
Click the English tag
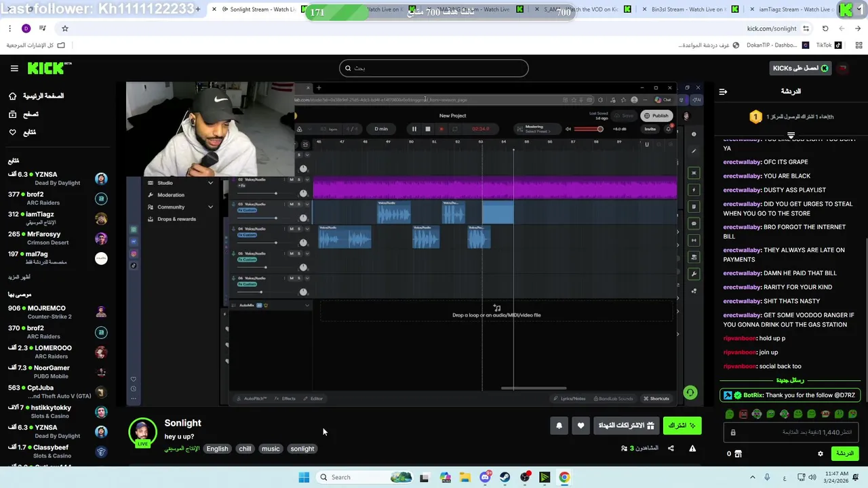coord(217,449)
